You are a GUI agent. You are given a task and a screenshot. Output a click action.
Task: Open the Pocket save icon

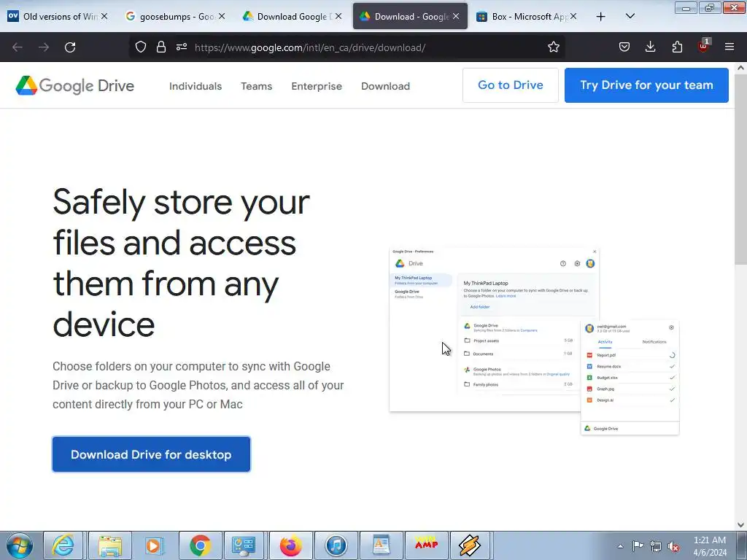(x=624, y=47)
